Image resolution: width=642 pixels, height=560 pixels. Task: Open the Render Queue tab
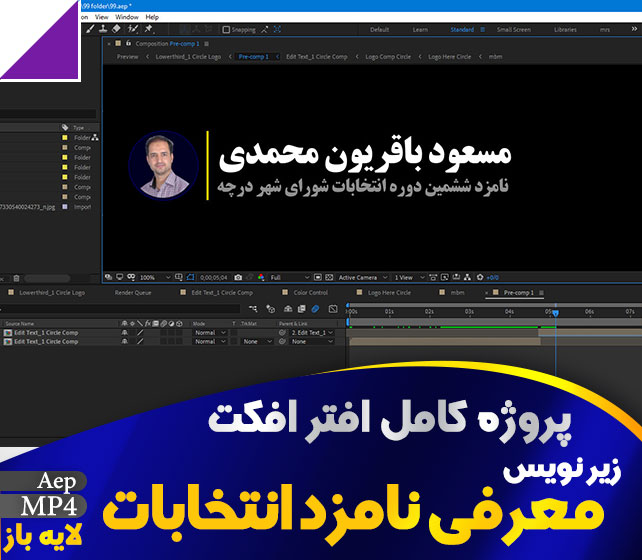click(x=133, y=293)
